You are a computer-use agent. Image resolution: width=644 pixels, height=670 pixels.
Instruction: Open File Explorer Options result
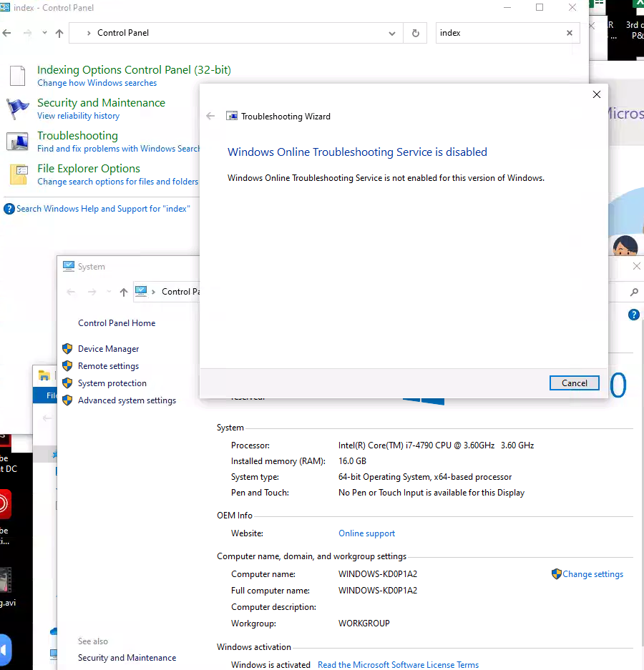(x=89, y=168)
